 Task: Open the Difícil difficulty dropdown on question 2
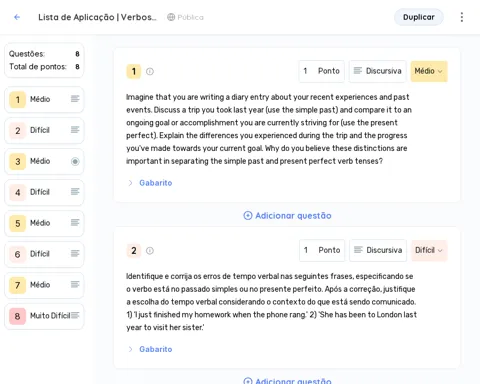429,250
